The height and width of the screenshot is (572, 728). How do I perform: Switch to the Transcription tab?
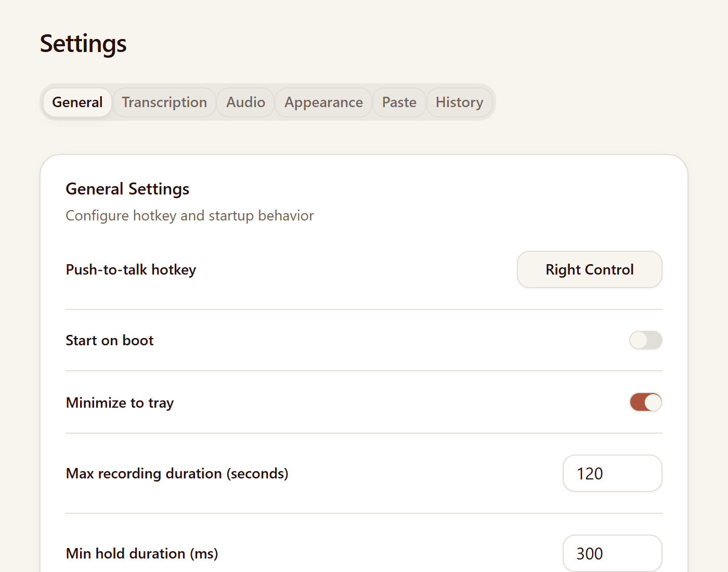point(164,102)
